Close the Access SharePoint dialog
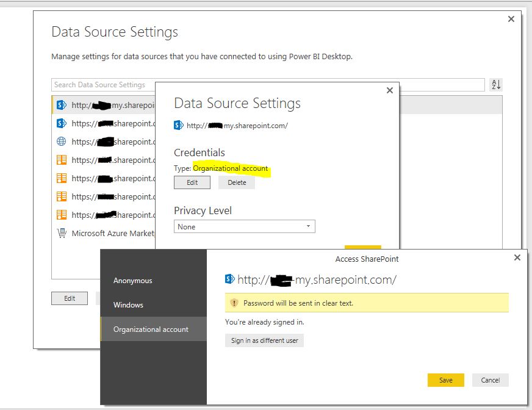Image resolution: width=532 pixels, height=410 pixels. pos(517,257)
